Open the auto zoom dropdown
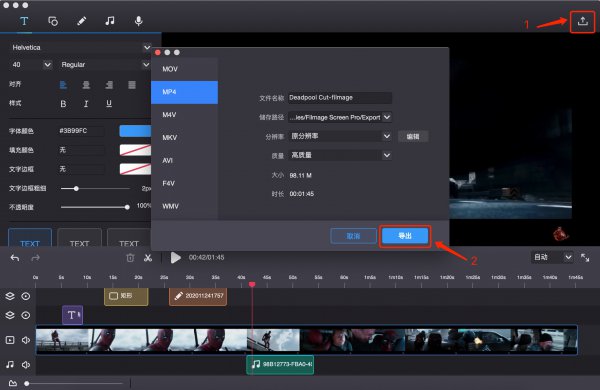 click(552, 257)
